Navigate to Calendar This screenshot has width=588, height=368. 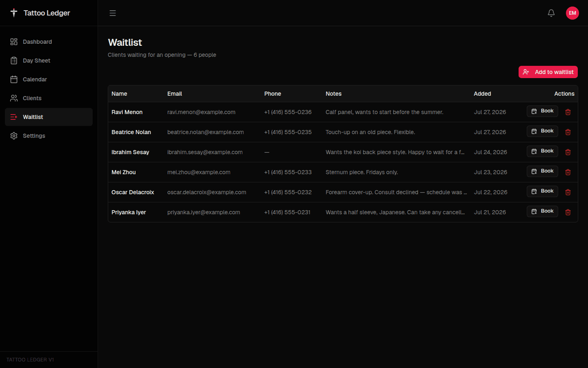49,79
